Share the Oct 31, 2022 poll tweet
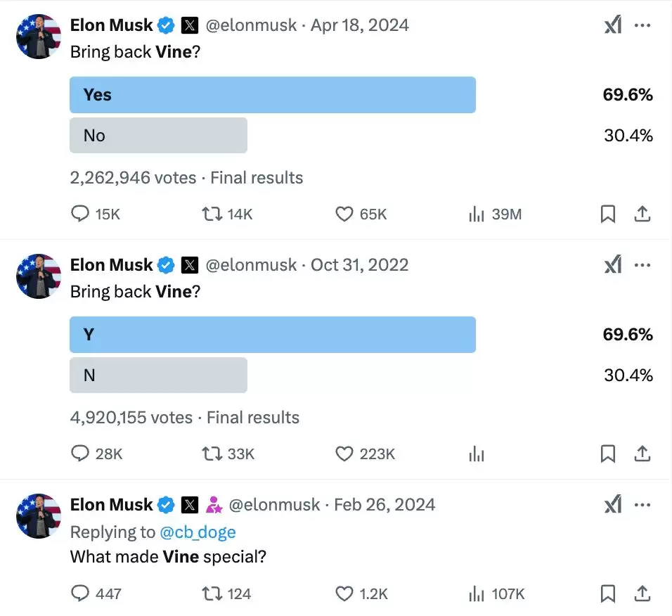This screenshot has height=616, width=672. (x=642, y=454)
